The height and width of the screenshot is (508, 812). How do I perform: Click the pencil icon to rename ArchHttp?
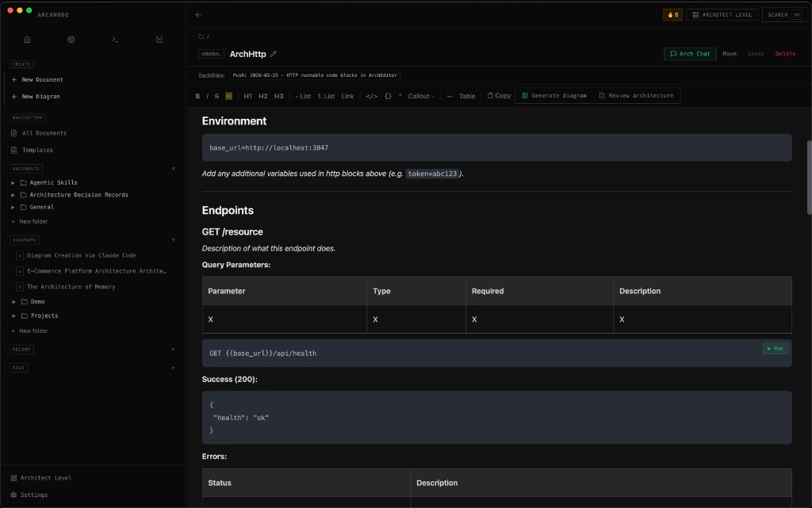point(274,54)
